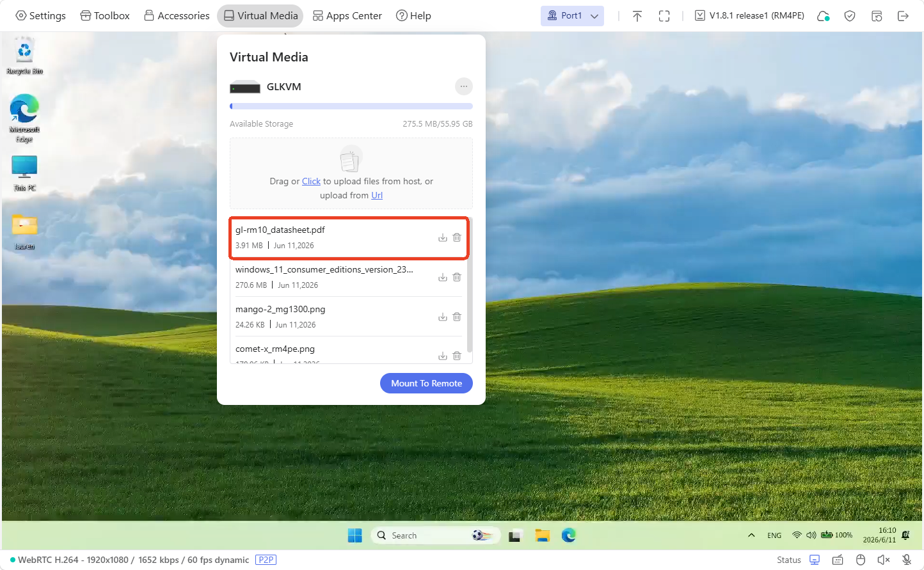Click the 'Url' upload link
This screenshot has width=924, height=570.
377,195
